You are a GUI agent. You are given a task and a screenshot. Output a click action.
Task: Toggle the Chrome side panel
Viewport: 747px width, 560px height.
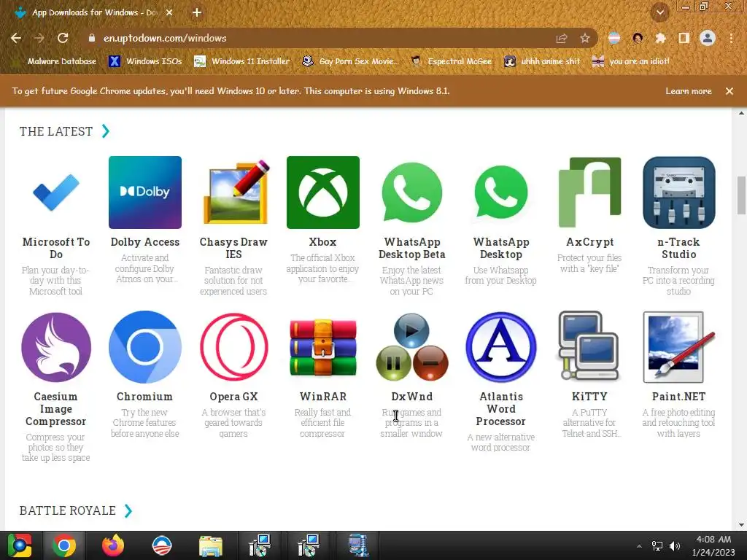[684, 38]
